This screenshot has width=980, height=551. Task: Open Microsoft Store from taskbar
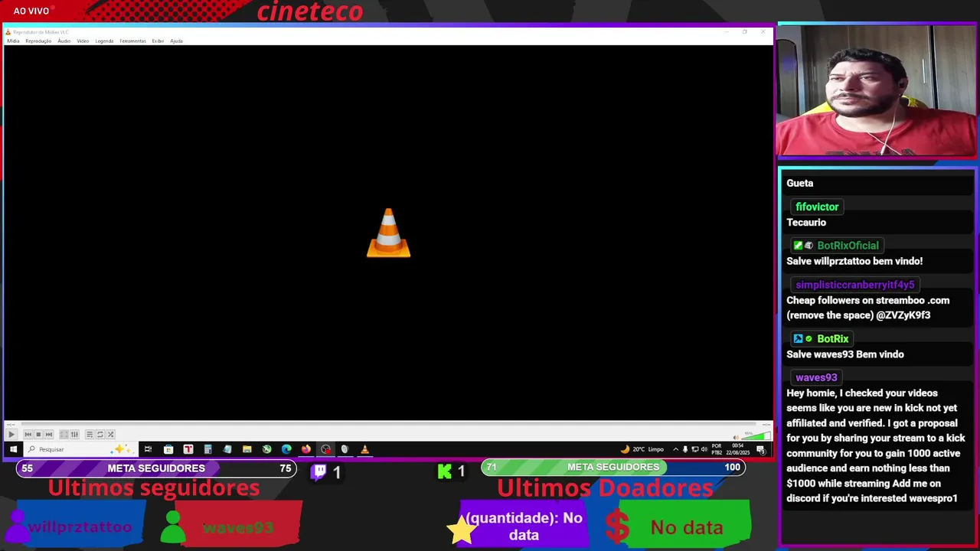coord(168,449)
